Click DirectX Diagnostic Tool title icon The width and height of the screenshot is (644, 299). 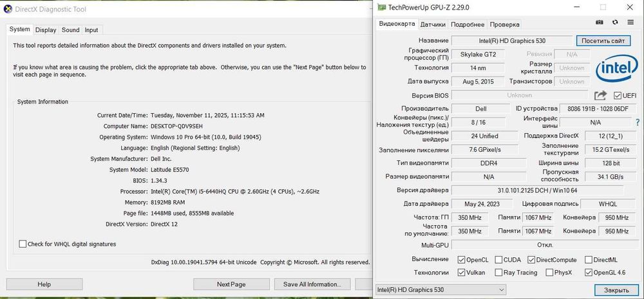pyautogui.click(x=7, y=8)
